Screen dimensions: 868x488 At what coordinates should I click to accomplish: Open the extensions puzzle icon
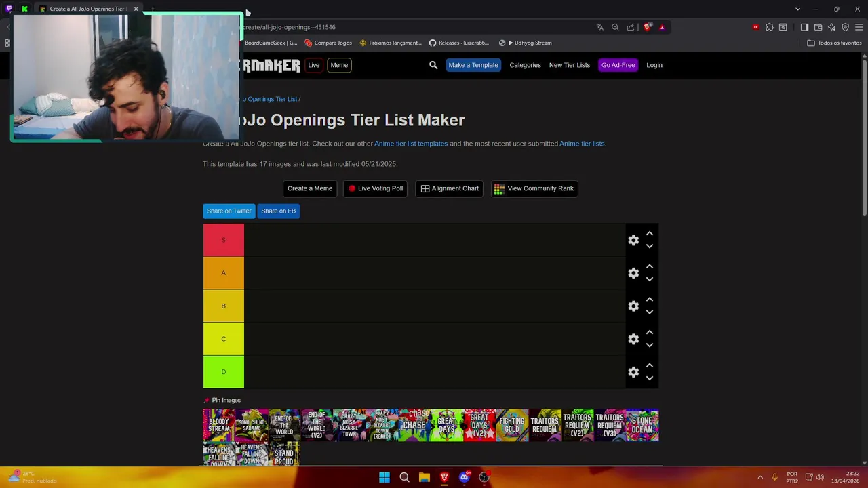769,27
